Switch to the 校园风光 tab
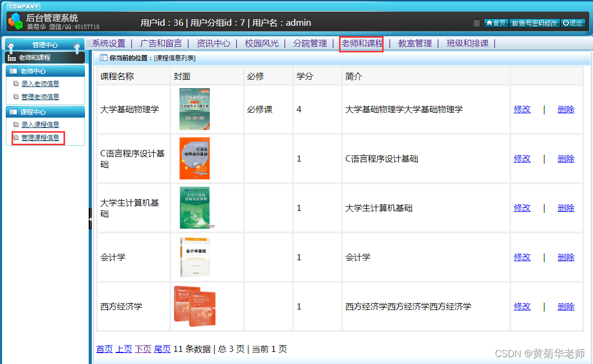 (x=262, y=44)
